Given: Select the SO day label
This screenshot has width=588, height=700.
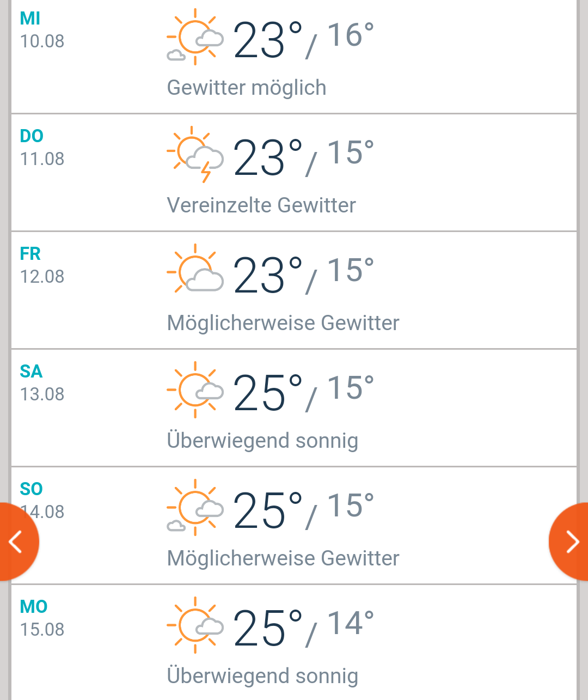Looking at the screenshot, I should (32, 489).
